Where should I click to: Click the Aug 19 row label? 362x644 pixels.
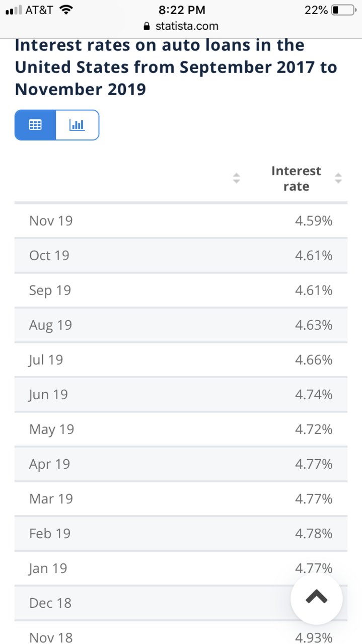50,325
